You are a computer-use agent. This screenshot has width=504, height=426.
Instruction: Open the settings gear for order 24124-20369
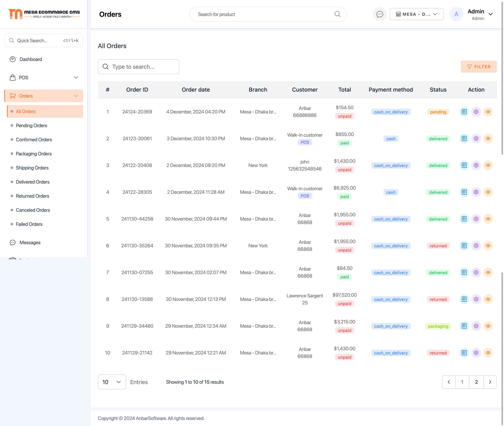click(x=476, y=112)
